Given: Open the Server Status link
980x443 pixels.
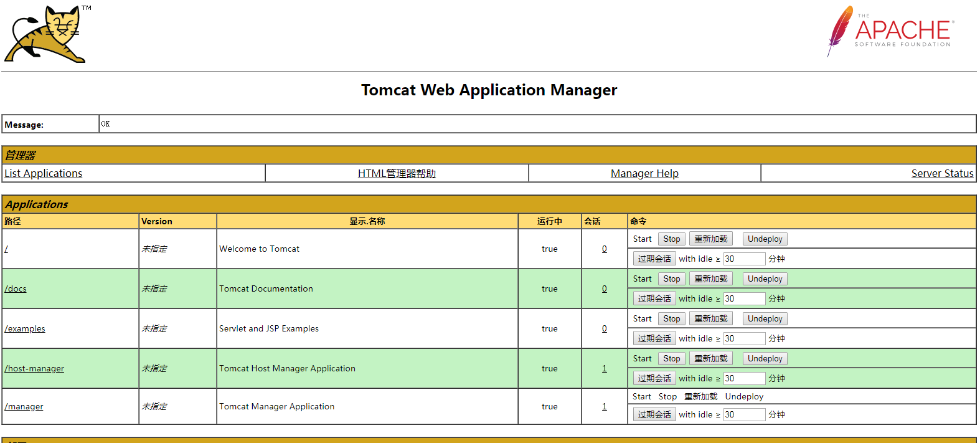Looking at the screenshot, I should 942,173.
